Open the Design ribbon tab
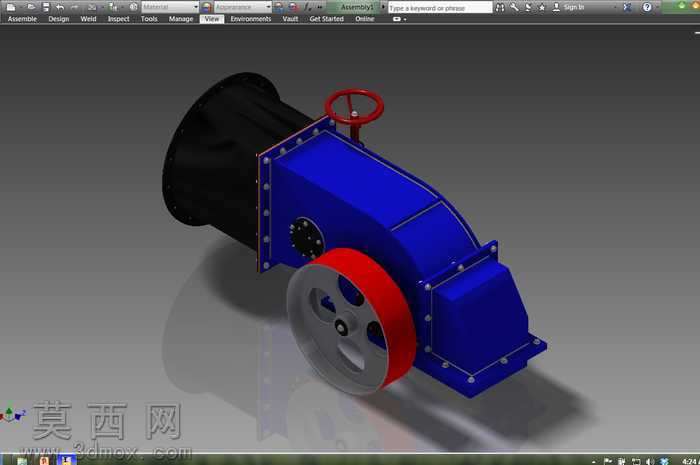Viewport: 700px width, 465px height. [x=58, y=19]
